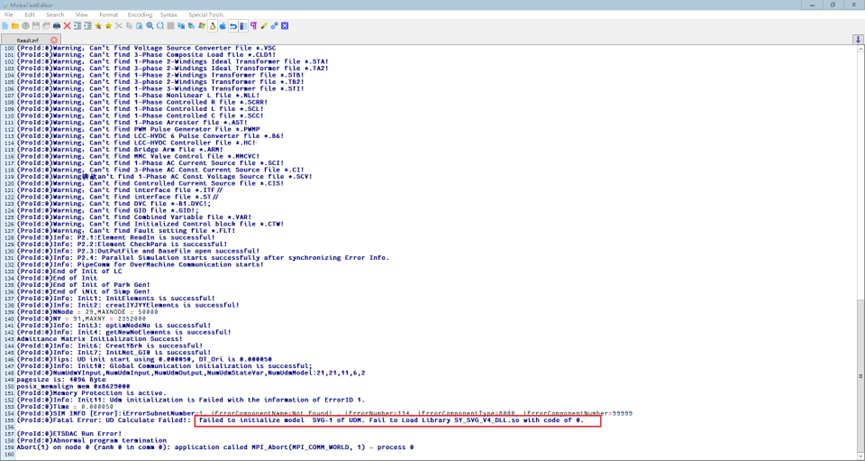Click the blue down arrow tab-bar button
The image size is (865, 461).
click(x=857, y=40)
